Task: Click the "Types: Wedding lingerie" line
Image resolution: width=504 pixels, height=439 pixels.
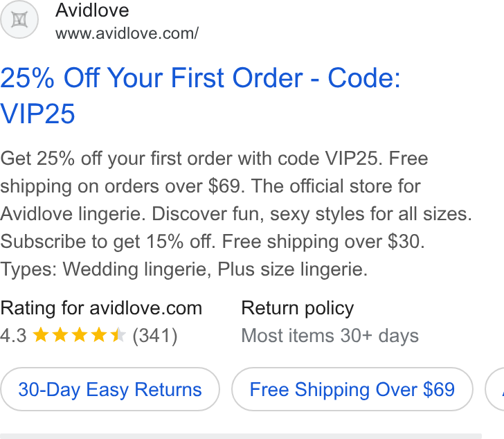Action: pyautogui.click(x=184, y=269)
